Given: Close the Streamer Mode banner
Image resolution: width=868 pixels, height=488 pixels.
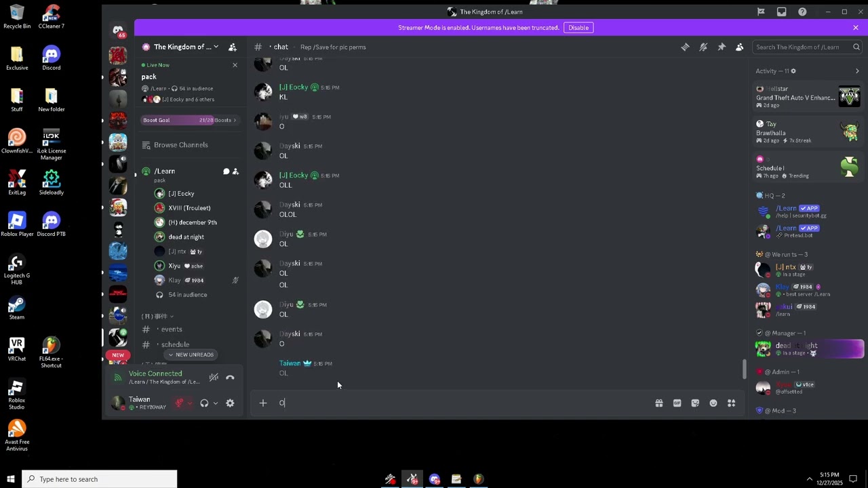Looking at the screenshot, I should 856,28.
